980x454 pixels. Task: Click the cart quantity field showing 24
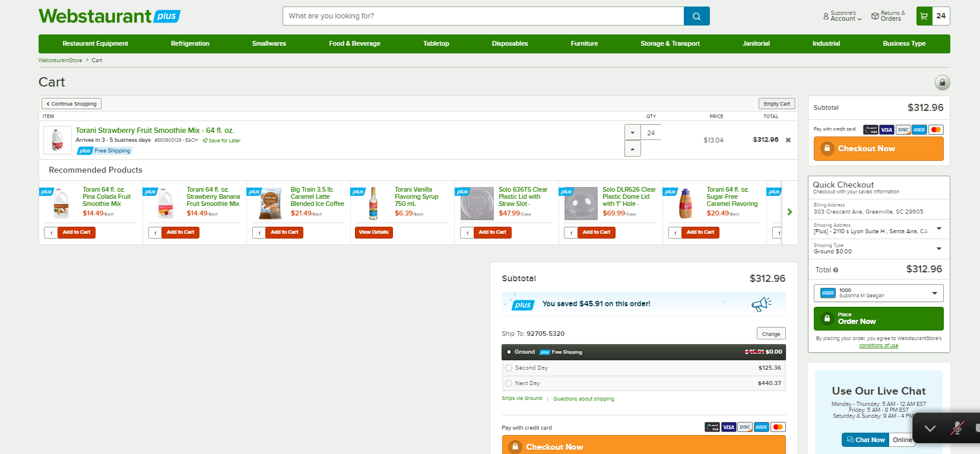click(651, 133)
